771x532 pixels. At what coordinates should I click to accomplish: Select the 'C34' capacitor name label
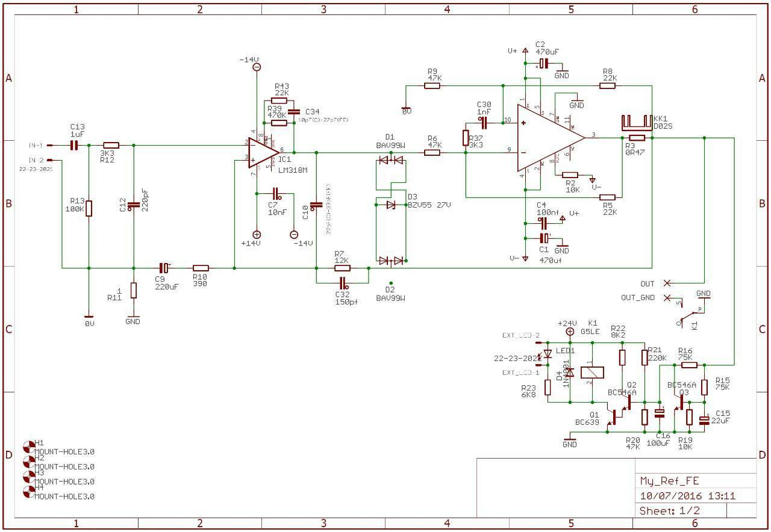pyautogui.click(x=312, y=112)
